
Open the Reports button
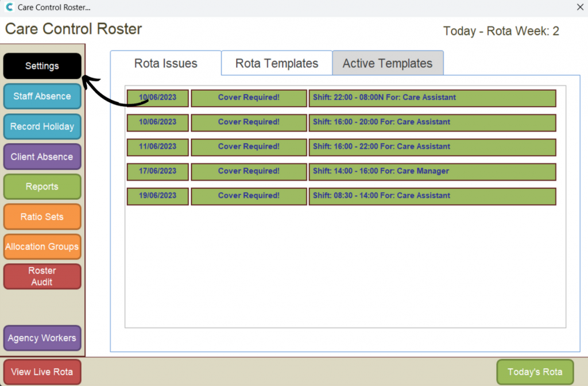[42, 187]
